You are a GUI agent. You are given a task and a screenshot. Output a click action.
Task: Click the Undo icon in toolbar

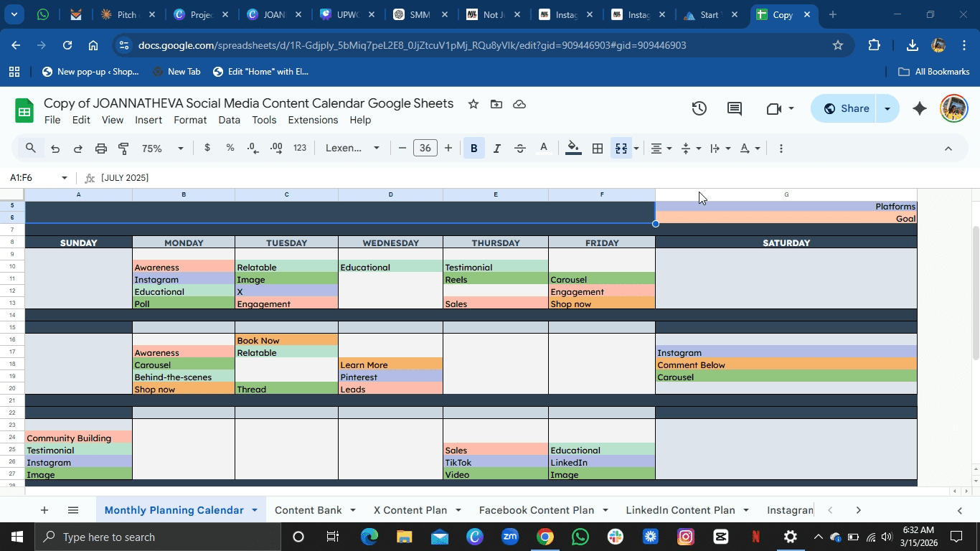click(55, 149)
